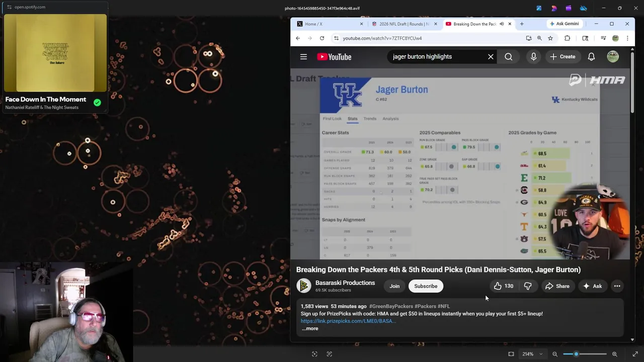
Task: Fit image to window in Photos viewer
Action: tap(511, 354)
